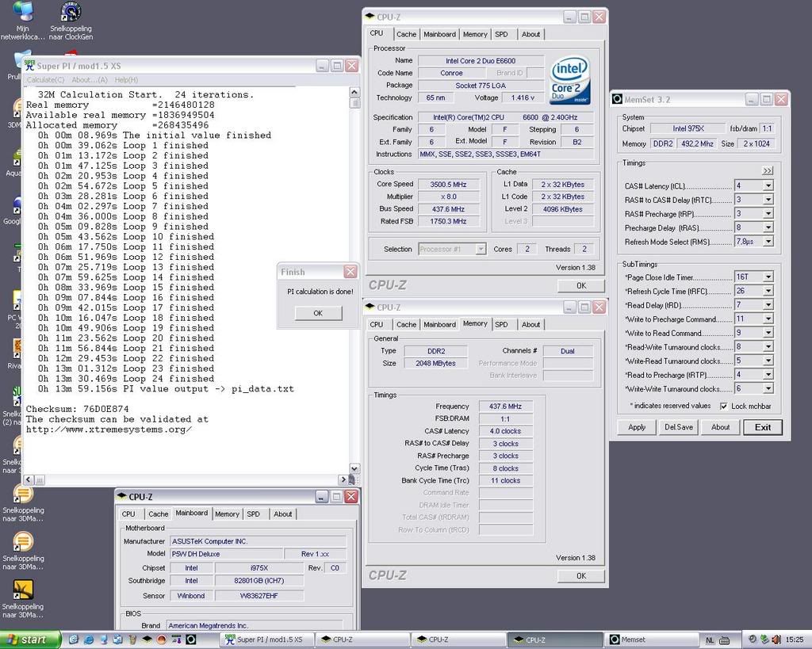
Task: Click the Internet Explorer quick launch icon
Action: pyautogui.click(x=89, y=639)
